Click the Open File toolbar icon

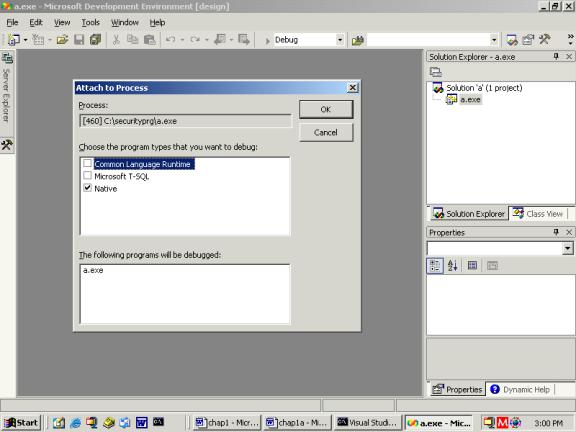click(62, 40)
